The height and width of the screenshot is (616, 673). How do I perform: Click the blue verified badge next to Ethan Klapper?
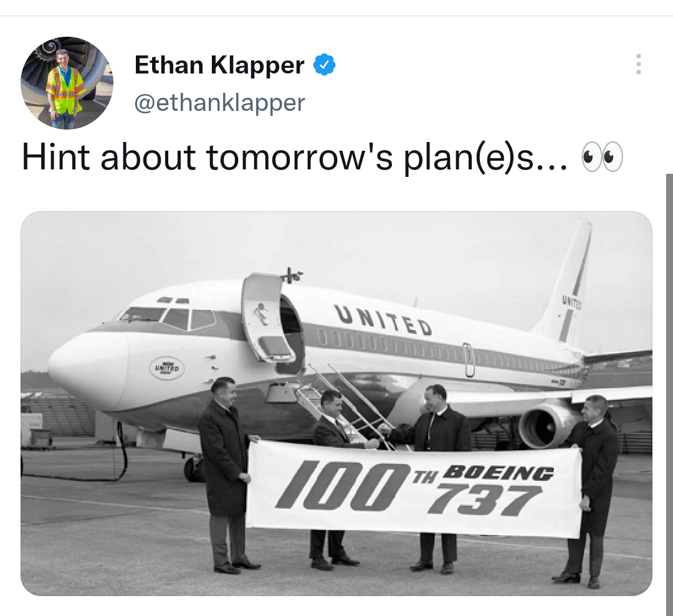pos(324,64)
